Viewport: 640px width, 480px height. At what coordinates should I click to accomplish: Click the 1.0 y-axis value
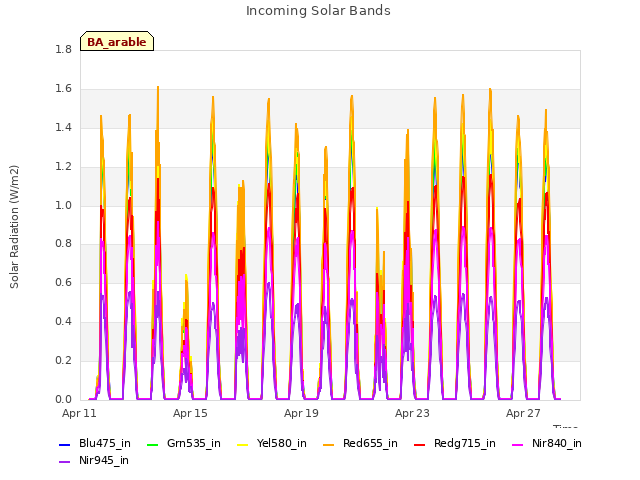tap(63, 205)
